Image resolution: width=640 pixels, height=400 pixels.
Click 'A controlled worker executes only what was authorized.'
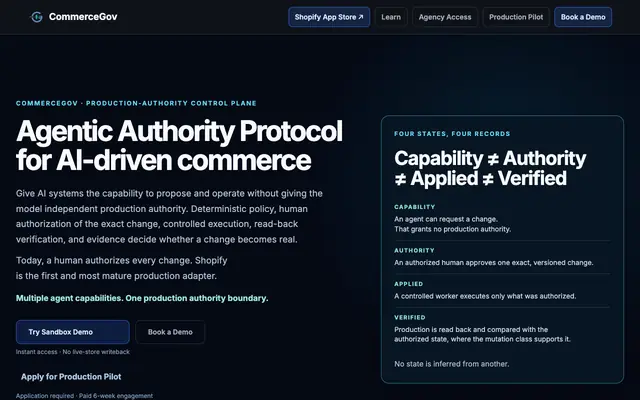click(485, 296)
